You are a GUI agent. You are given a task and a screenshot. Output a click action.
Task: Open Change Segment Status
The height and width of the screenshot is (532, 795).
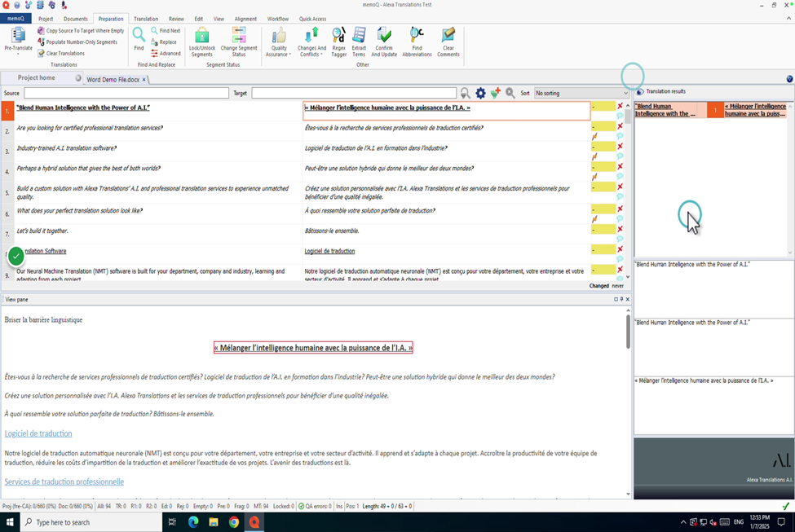point(239,42)
